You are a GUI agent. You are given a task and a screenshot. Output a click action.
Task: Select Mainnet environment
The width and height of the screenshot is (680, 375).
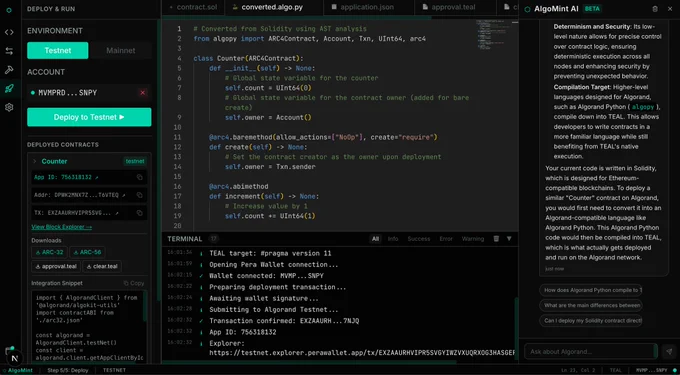(x=121, y=50)
